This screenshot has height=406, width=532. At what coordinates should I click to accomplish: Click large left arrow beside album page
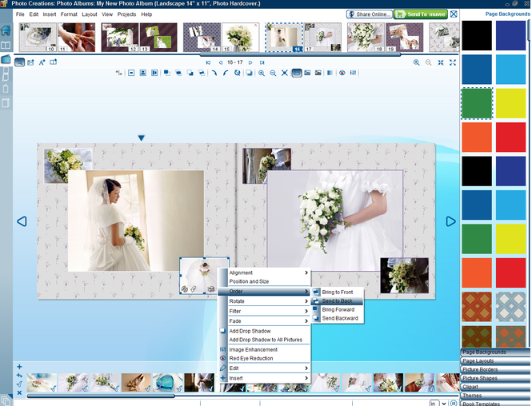(22, 221)
